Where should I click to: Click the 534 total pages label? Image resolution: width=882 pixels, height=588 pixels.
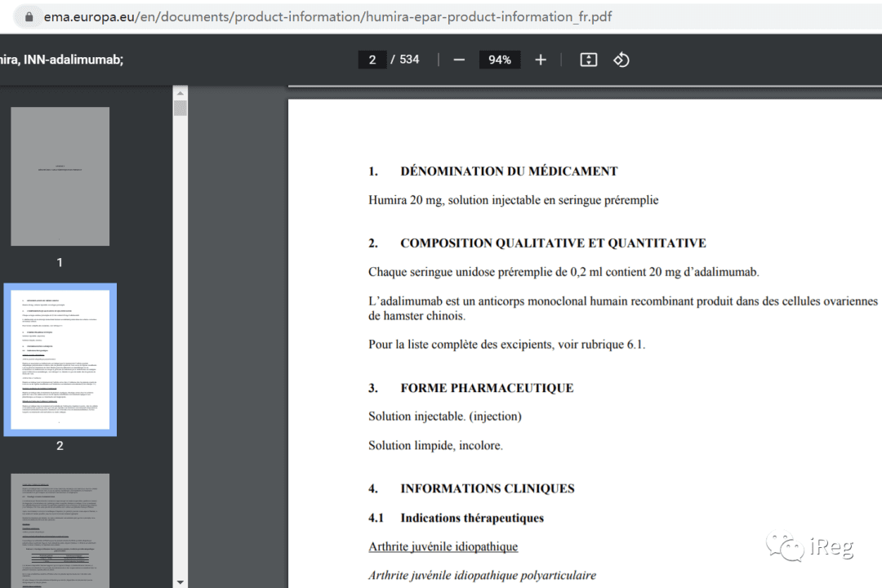click(x=409, y=60)
